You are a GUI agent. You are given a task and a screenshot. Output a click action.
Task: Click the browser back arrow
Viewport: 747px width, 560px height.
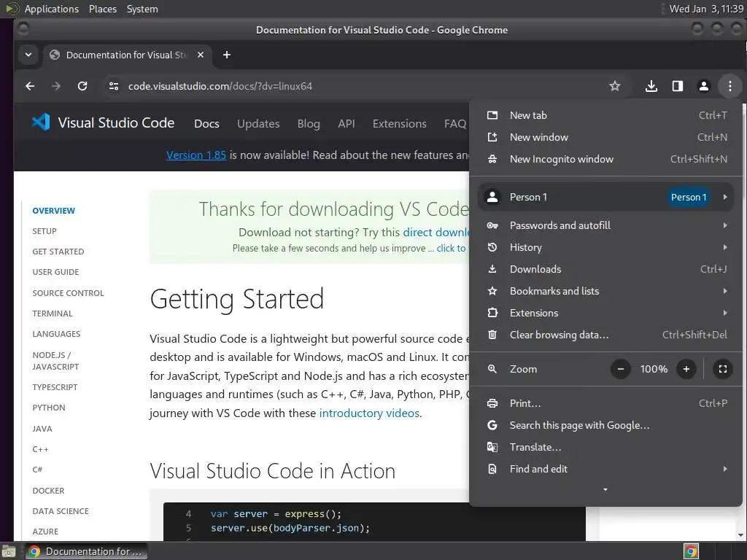tap(30, 86)
